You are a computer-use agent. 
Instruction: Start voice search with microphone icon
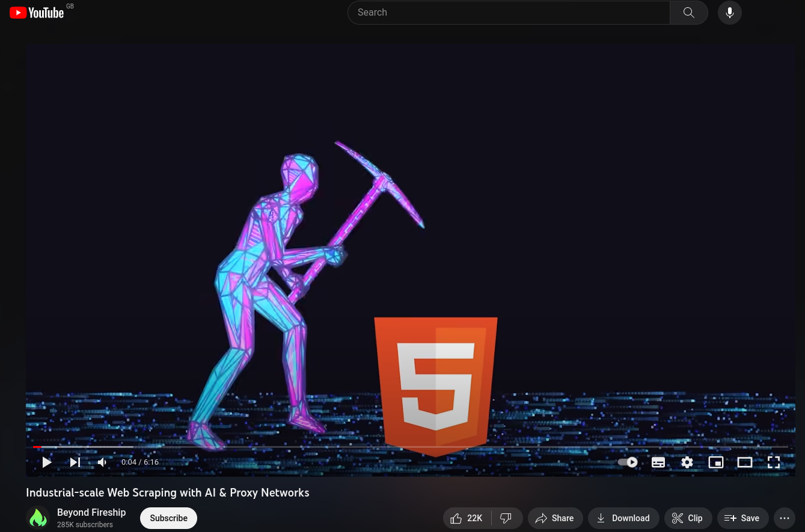point(729,13)
